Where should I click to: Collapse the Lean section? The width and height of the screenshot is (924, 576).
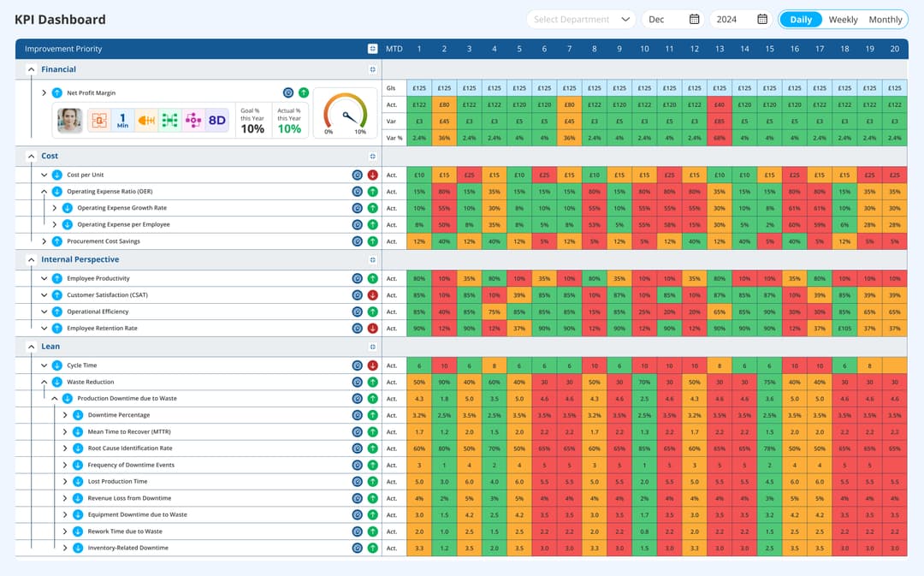point(31,346)
